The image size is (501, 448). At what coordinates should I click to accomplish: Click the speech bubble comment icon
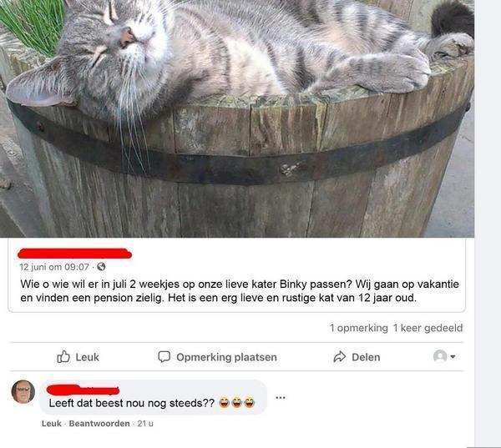click(164, 357)
